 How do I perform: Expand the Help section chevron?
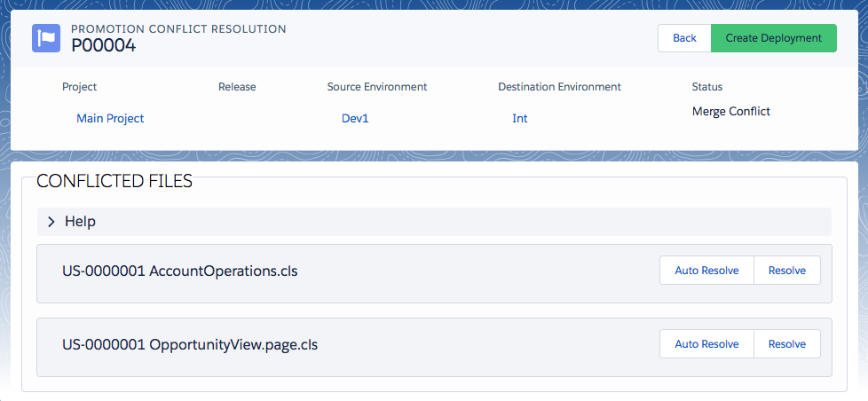click(x=51, y=222)
